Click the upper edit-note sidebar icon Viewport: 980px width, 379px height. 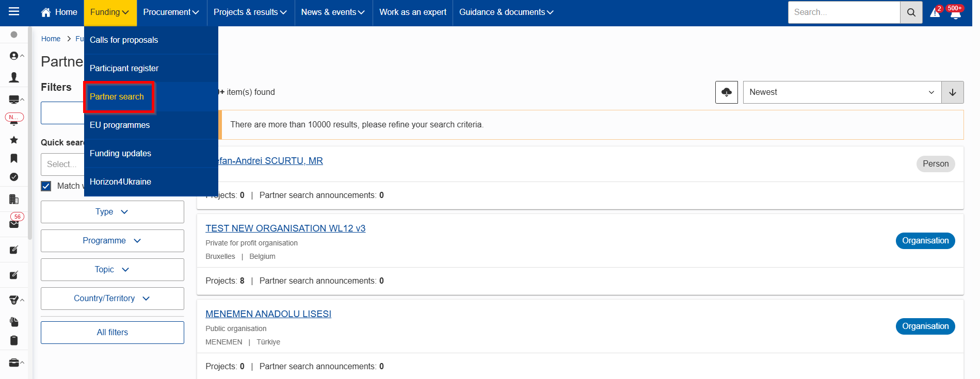click(14, 250)
